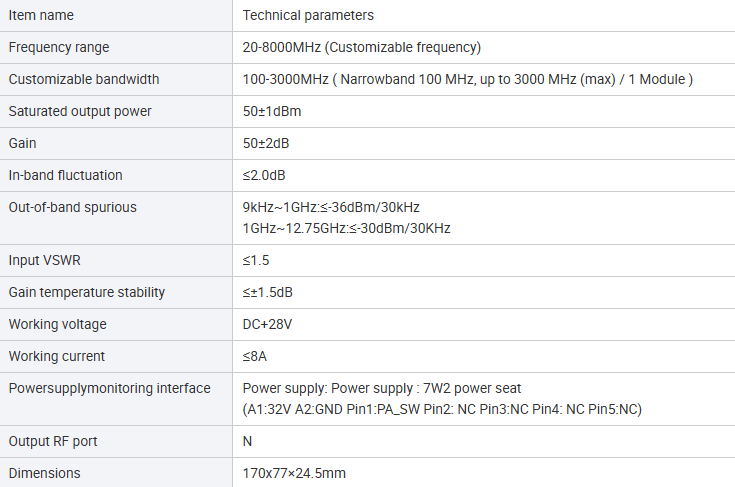This screenshot has width=735, height=487.
Task: Select the 9kHz~1GHz spurious spec line
Action: (x=331, y=207)
